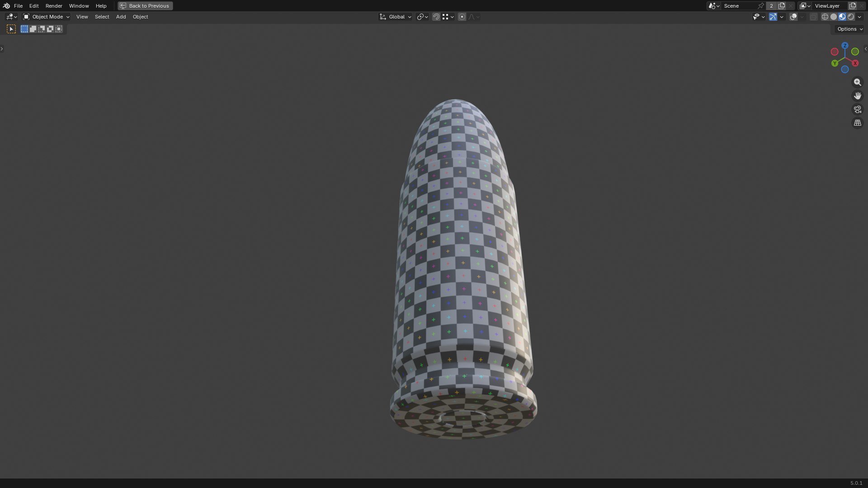
Task: Switch to rendered viewport shading
Action: coord(851,17)
